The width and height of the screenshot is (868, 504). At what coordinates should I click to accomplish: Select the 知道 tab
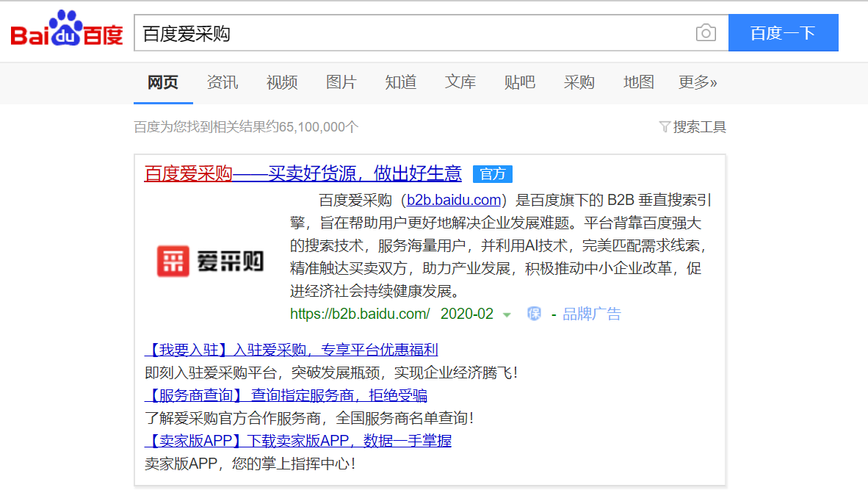(400, 82)
